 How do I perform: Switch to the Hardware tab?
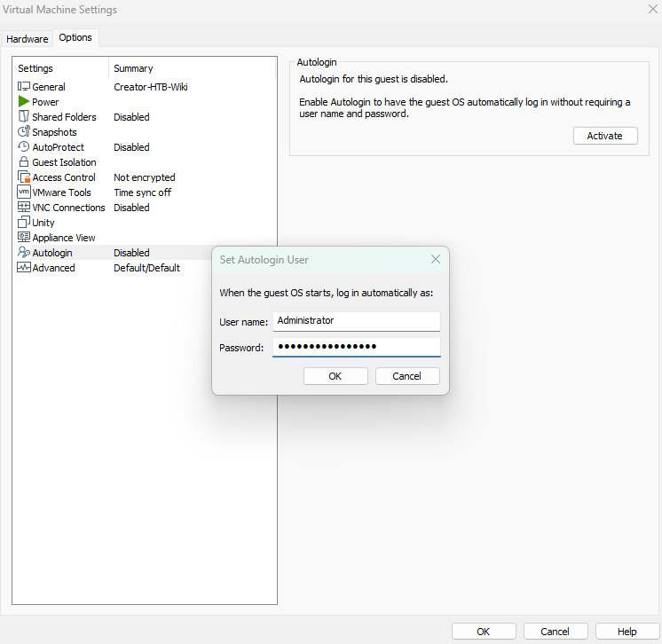(x=28, y=39)
